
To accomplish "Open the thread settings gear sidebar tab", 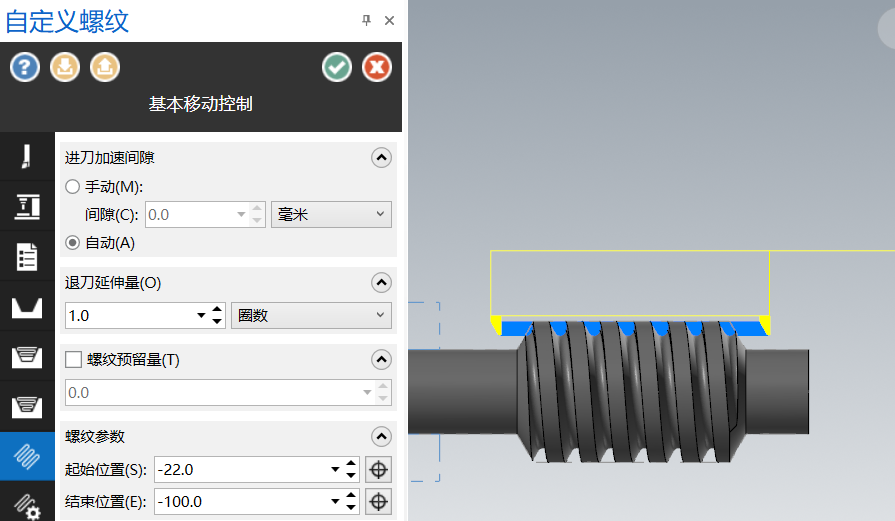I will (27, 503).
